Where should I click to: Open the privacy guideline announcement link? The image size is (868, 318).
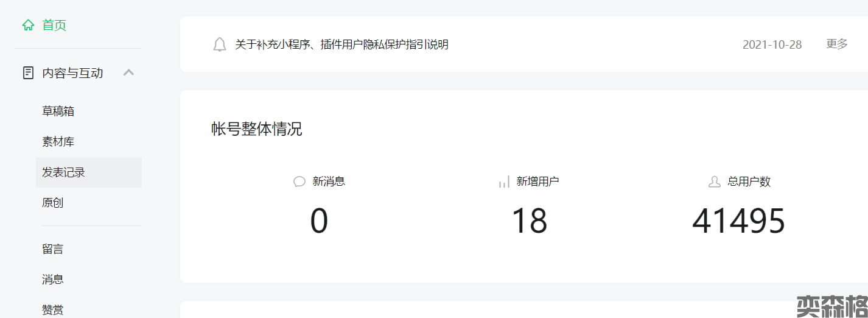click(341, 44)
